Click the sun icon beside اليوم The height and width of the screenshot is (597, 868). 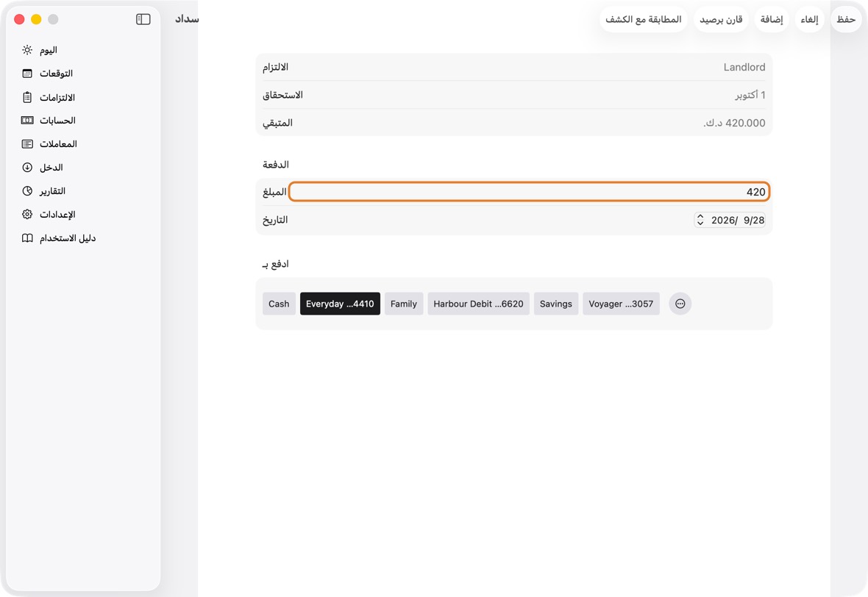pos(27,50)
